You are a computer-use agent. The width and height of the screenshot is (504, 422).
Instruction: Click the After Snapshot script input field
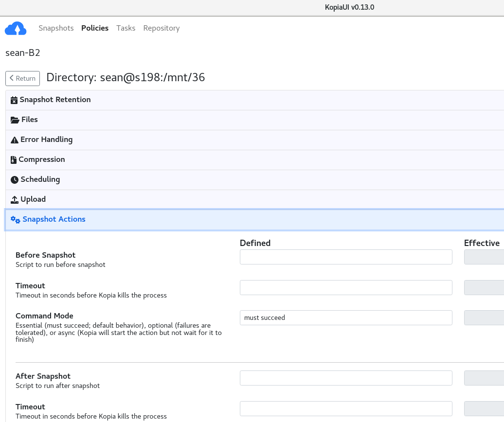[x=346, y=378]
